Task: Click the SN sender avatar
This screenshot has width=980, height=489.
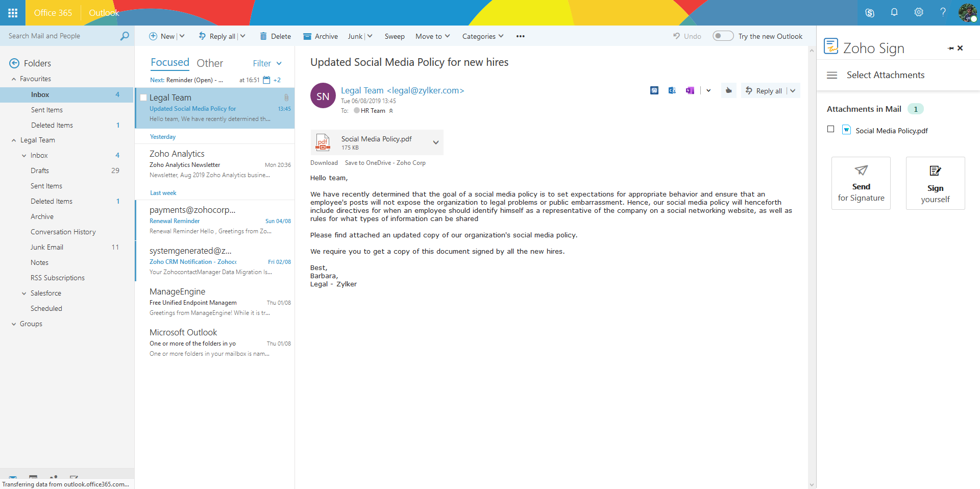Action: [323, 96]
